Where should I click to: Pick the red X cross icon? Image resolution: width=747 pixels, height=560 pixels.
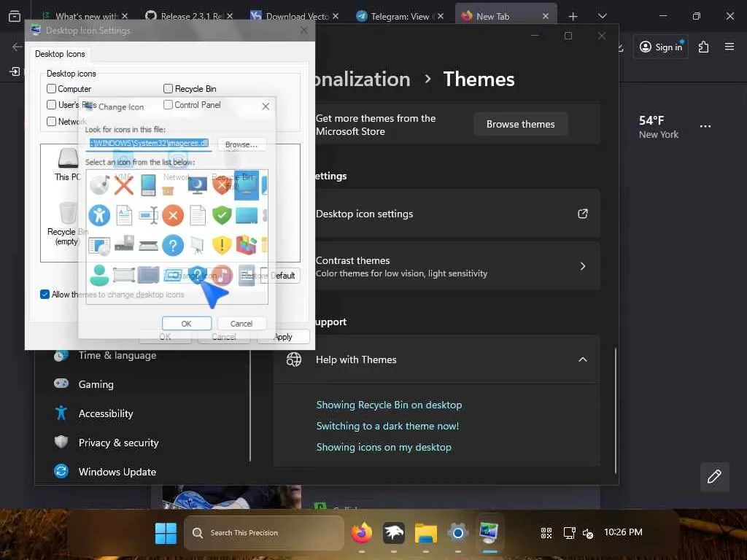coord(124,184)
